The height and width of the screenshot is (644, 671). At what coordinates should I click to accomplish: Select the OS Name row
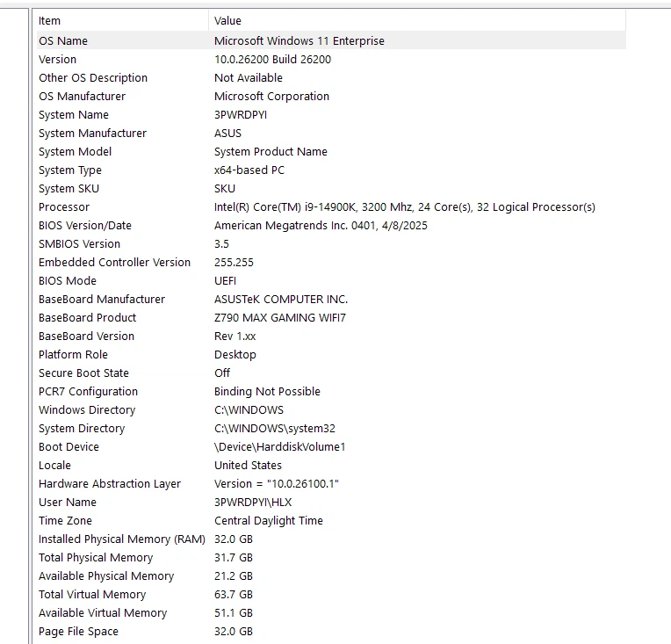(331, 40)
